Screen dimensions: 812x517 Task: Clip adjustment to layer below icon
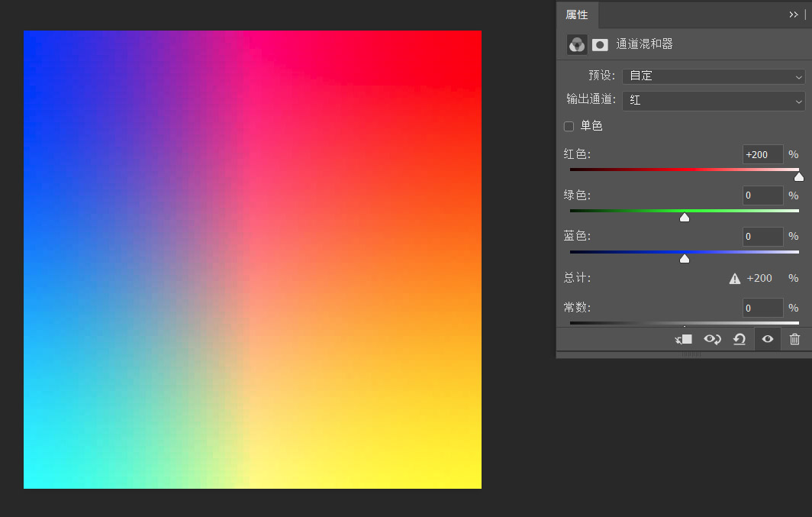(684, 339)
